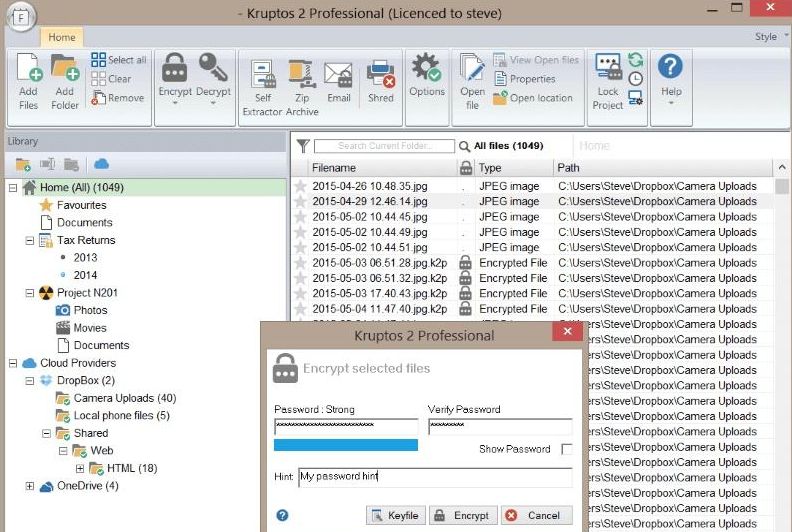Click Open location in ribbon
The height and width of the screenshot is (532, 792).
[x=533, y=98]
